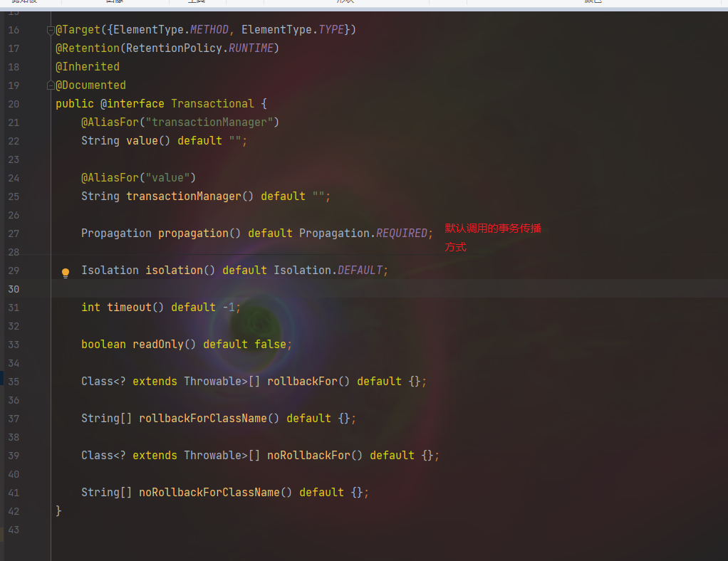This screenshot has width=728, height=561.
Task: Click the "transactionManager" string literal
Action: pos(209,122)
